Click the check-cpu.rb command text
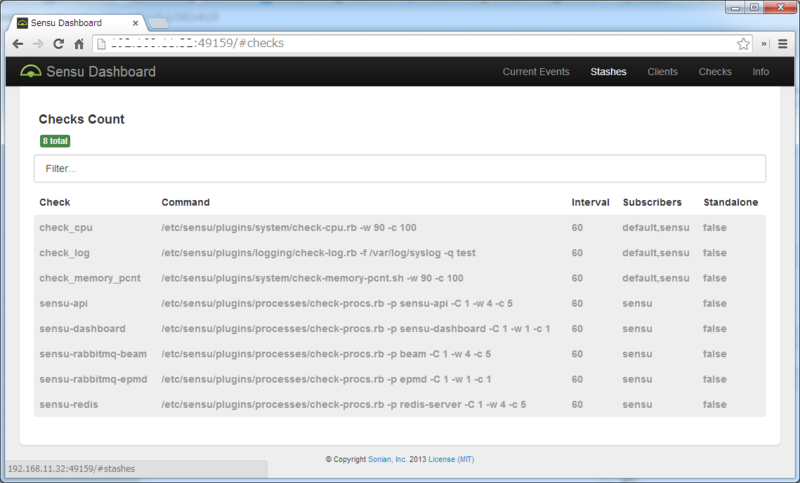The height and width of the screenshot is (483, 800). coord(289,227)
